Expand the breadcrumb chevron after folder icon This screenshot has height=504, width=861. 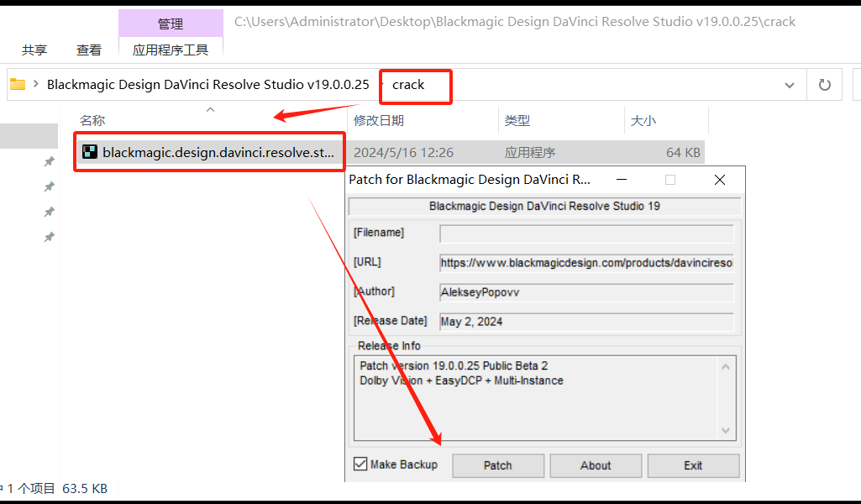pyautogui.click(x=35, y=84)
